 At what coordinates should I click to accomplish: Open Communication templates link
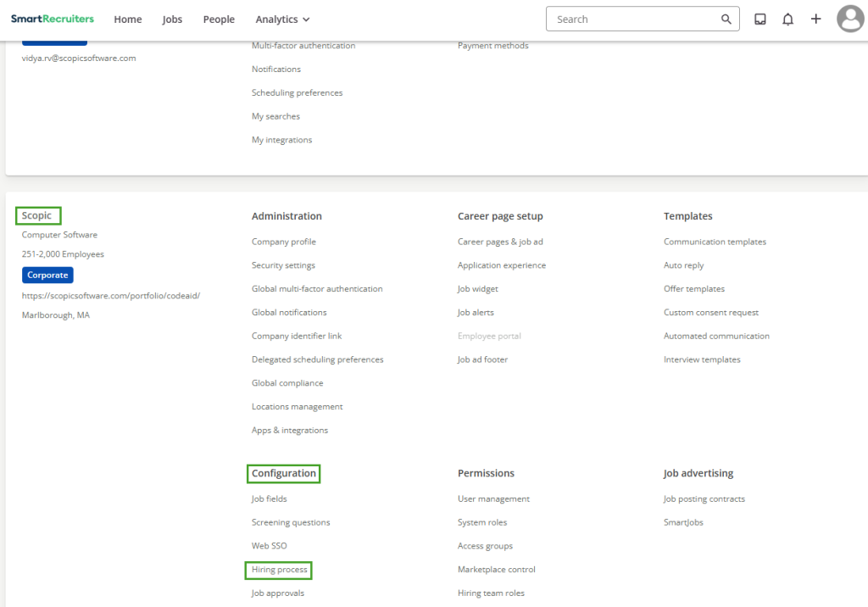[715, 242]
